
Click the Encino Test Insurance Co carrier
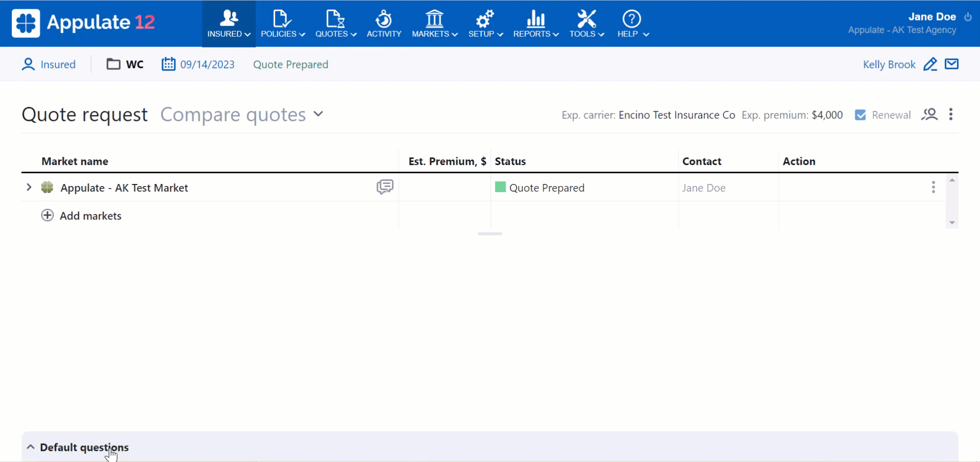coord(677,115)
